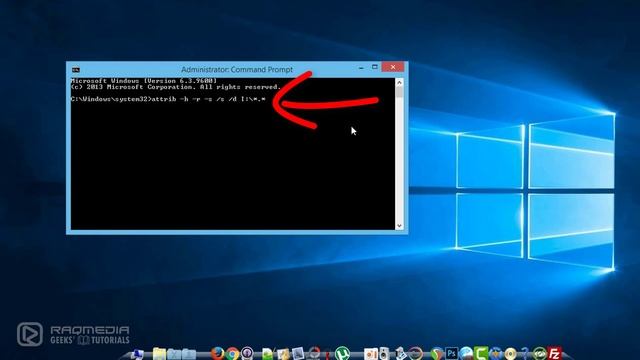640x360 pixels.
Task: Minimize the Command Prompt window
Action: (x=361, y=68)
